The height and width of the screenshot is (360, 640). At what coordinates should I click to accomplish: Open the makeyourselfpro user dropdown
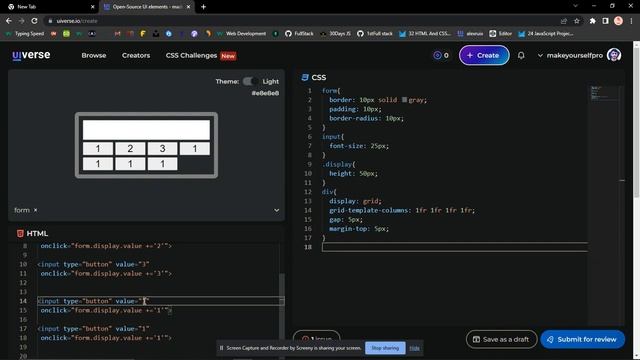point(570,55)
